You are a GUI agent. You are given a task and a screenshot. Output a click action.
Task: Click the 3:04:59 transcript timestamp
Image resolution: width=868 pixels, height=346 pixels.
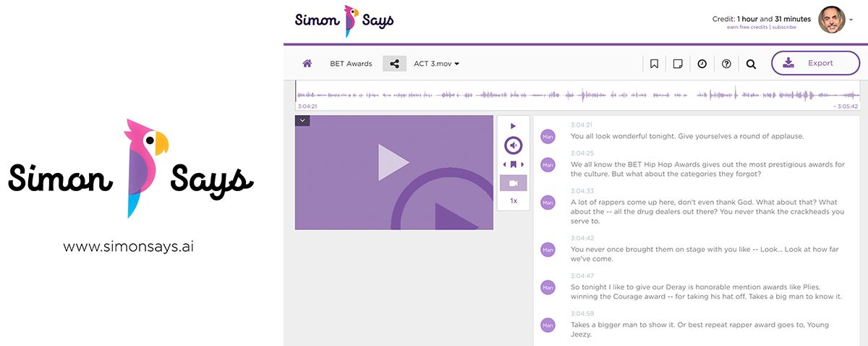point(582,313)
